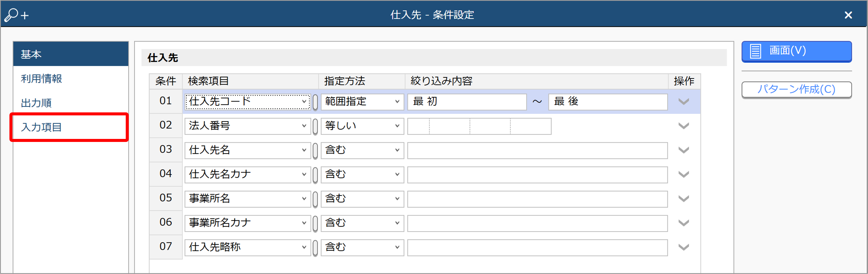The image size is (868, 274).
Task: Select condition row number 03
Action: [166, 149]
